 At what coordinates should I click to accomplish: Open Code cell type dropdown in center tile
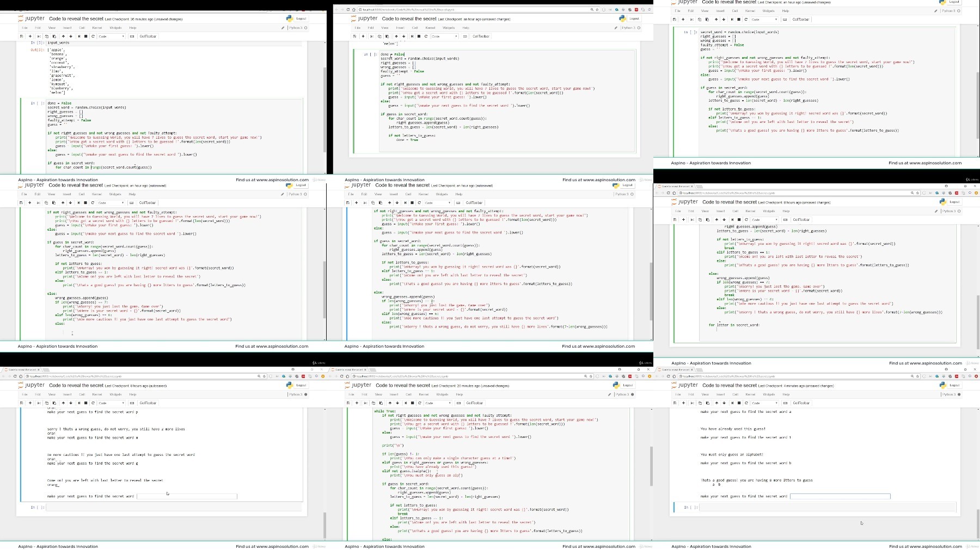(438, 203)
